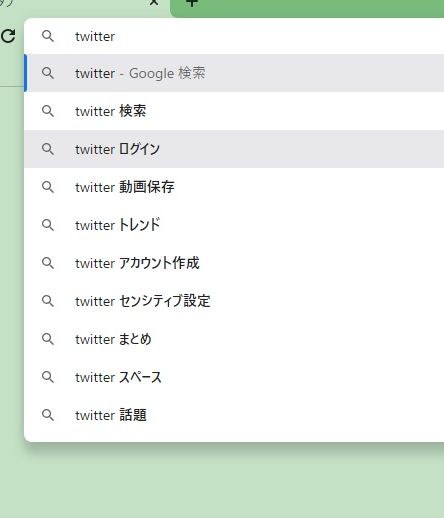Select the twitter スペース suggestion
This screenshot has width=444, height=518.
pos(234,377)
